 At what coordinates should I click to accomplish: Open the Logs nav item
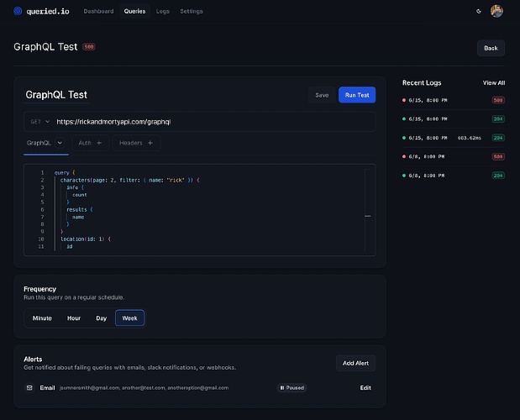click(x=163, y=11)
